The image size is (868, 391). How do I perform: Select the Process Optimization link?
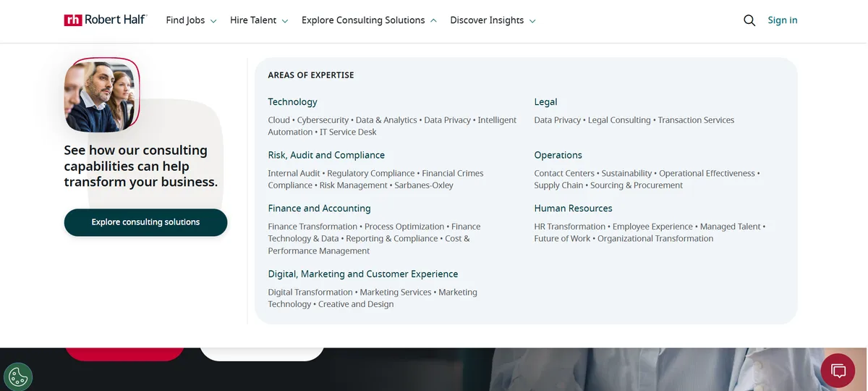pos(404,227)
